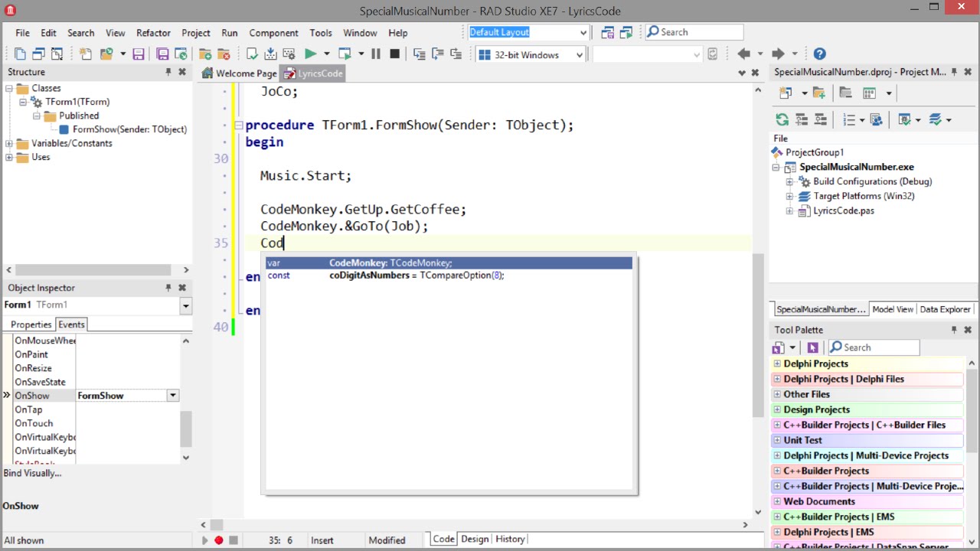980x551 pixels.
Task: Click the Step Over icon
Action: point(437,54)
